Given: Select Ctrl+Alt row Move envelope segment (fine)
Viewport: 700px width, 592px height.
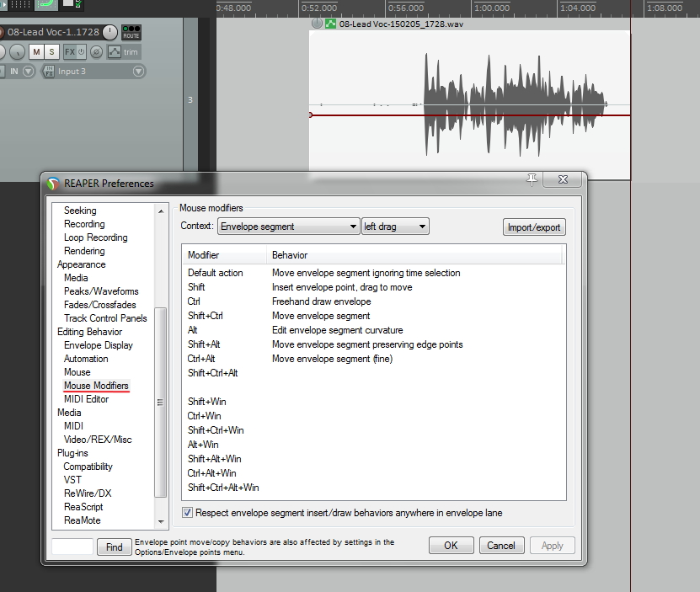Looking at the screenshot, I should pyautogui.click(x=373, y=359).
